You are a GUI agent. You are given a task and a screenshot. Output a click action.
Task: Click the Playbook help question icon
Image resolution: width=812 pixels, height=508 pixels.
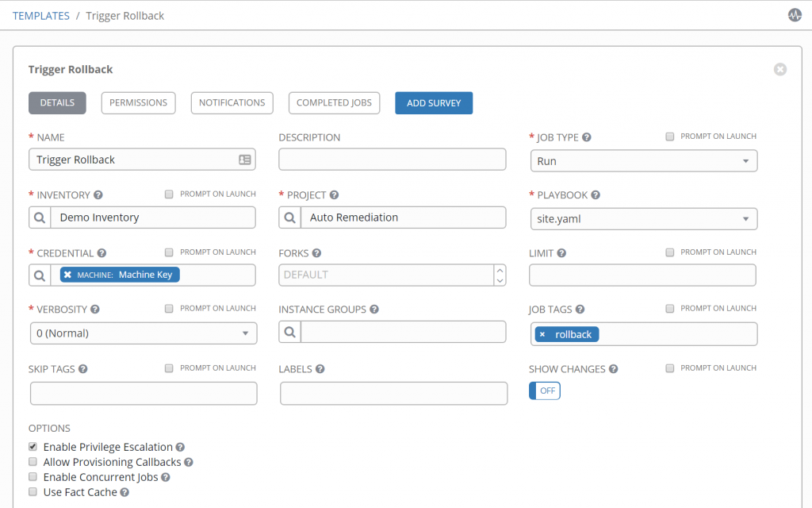tap(595, 195)
